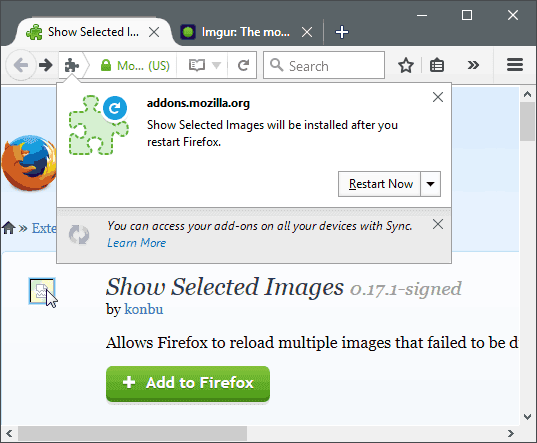Image resolution: width=537 pixels, height=443 pixels.
Task: Click the horizontal scrollbar left arrow
Action: click(x=9, y=434)
